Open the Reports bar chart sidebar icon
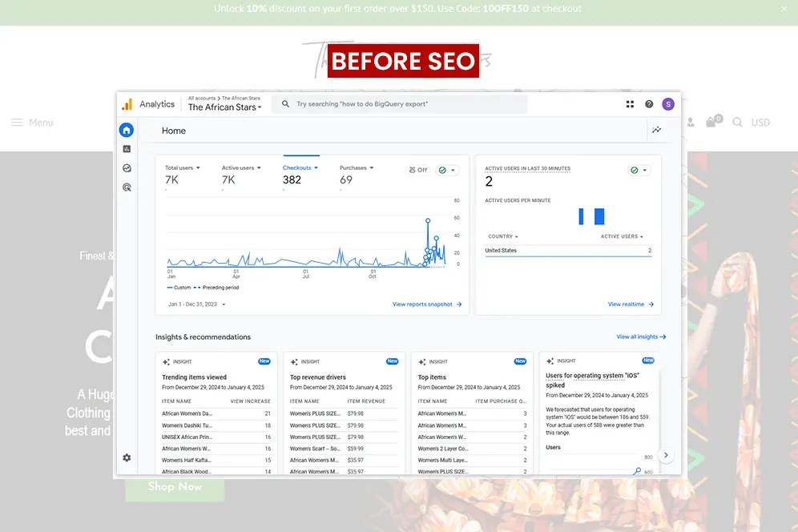The height and width of the screenshot is (532, 798). click(x=127, y=149)
